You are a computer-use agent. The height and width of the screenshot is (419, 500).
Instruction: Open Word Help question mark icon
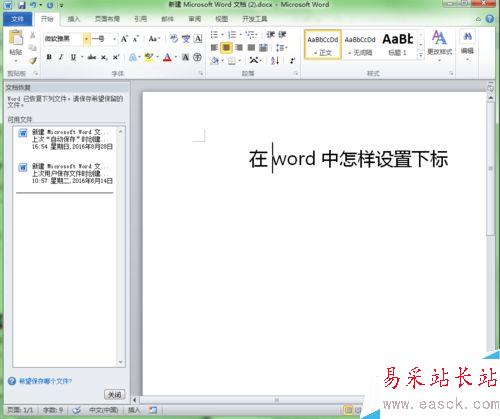[x=490, y=19]
